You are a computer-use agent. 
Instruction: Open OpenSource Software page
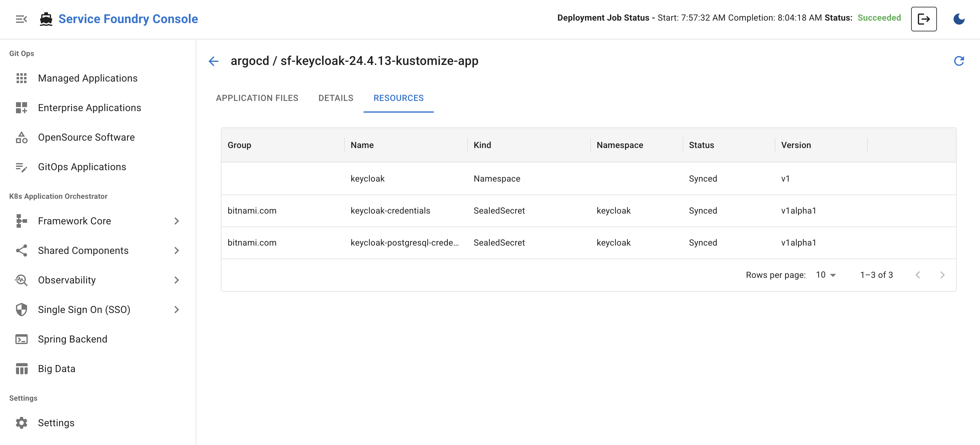click(86, 138)
